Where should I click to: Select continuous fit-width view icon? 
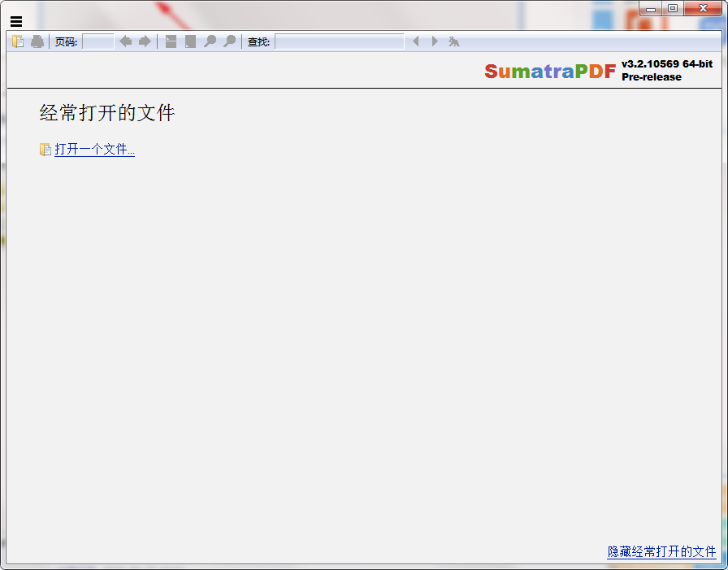coord(171,41)
